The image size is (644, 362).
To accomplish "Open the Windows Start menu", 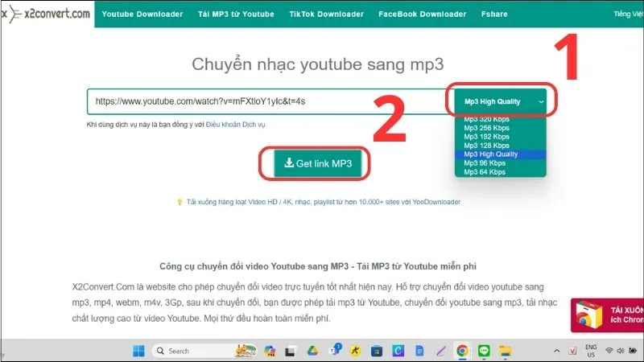I will [x=138, y=351].
